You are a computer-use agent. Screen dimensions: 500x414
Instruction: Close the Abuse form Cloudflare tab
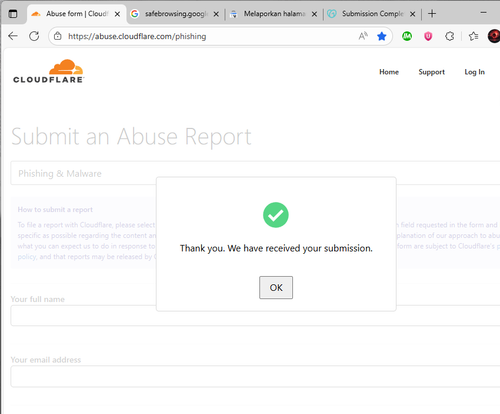click(117, 14)
